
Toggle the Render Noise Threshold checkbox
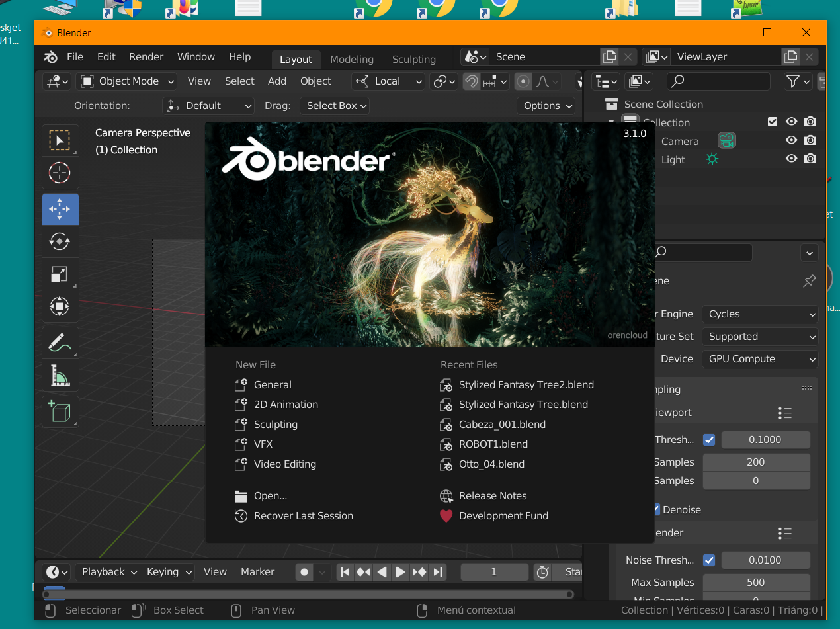point(709,560)
